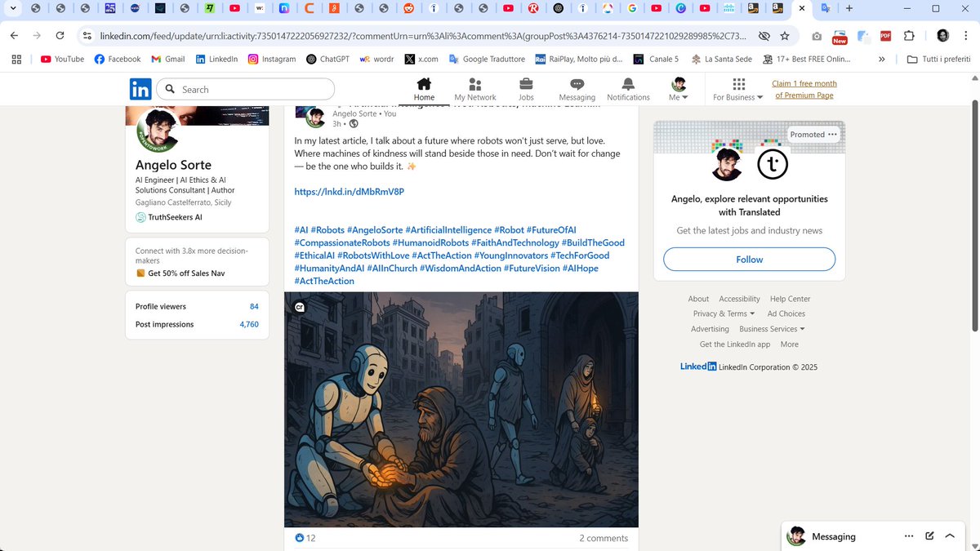The height and width of the screenshot is (551, 980).
Task: Open Chrome three-dot menu
Action: [966, 36]
